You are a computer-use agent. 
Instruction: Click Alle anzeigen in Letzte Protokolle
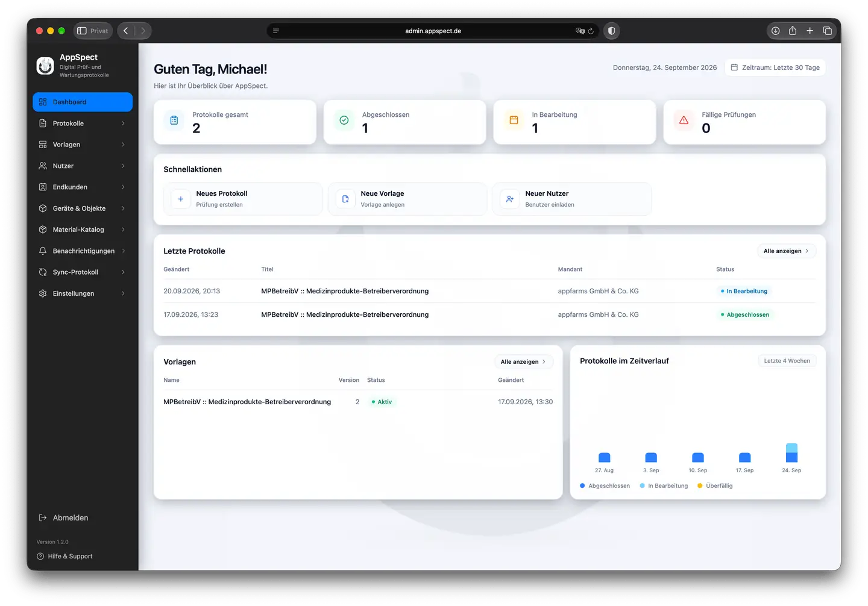point(787,251)
